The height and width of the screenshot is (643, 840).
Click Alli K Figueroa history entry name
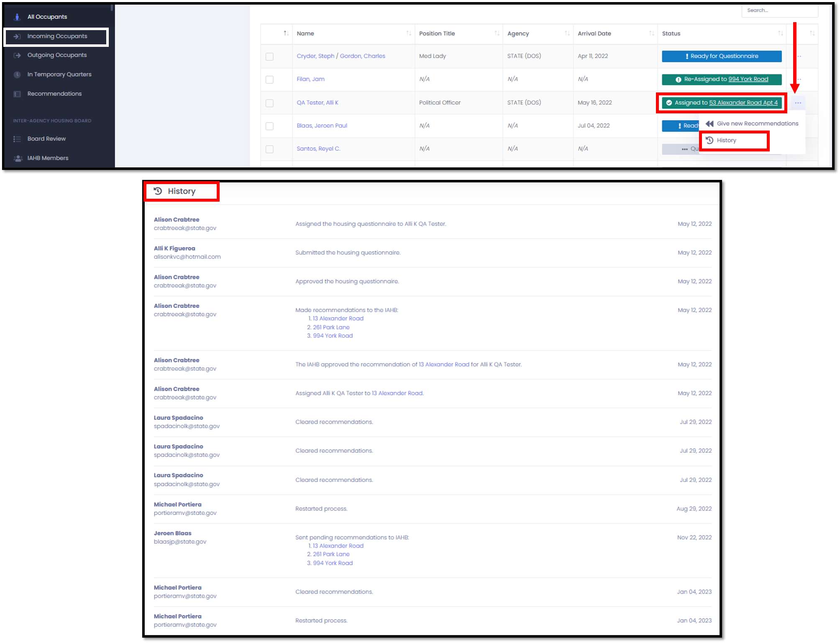pos(174,248)
